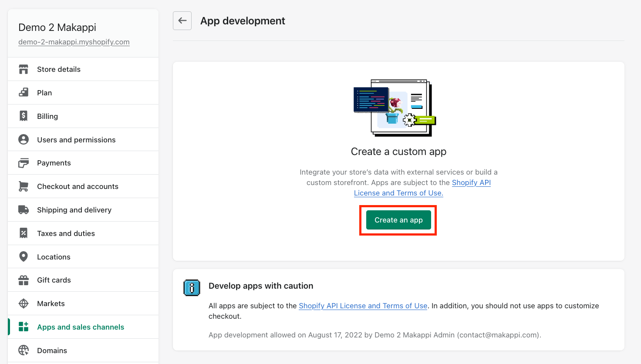
Task: Open Domains settings
Action: point(83,351)
